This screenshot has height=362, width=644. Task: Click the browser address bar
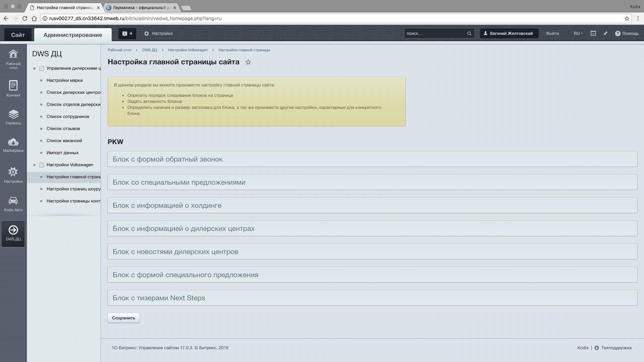pyautogui.click(x=335, y=18)
